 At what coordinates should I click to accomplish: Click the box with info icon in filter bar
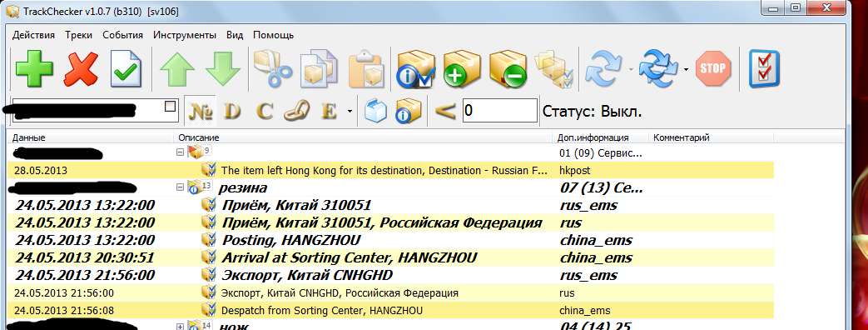coord(409,111)
